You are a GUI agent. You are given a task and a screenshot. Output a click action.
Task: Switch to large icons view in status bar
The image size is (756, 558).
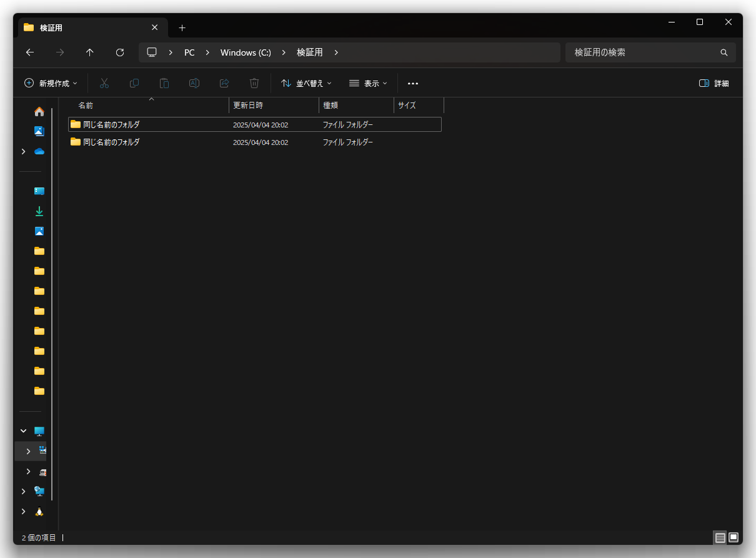734,537
